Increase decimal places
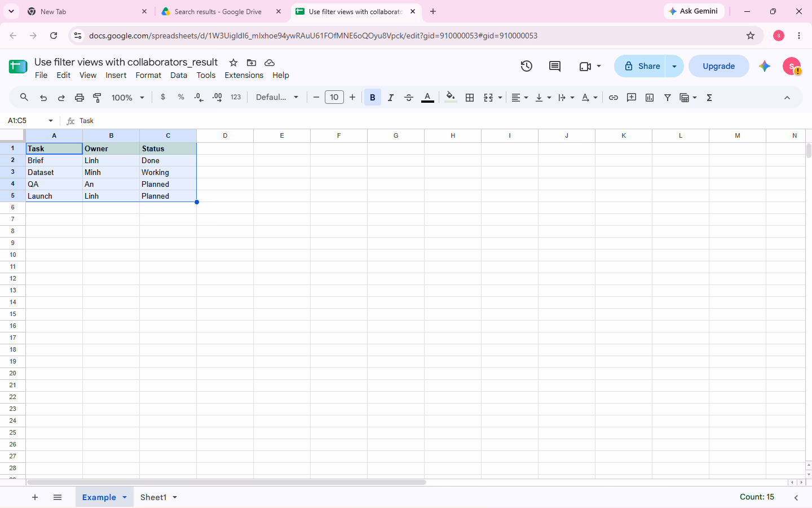812x508 pixels. 217,98
